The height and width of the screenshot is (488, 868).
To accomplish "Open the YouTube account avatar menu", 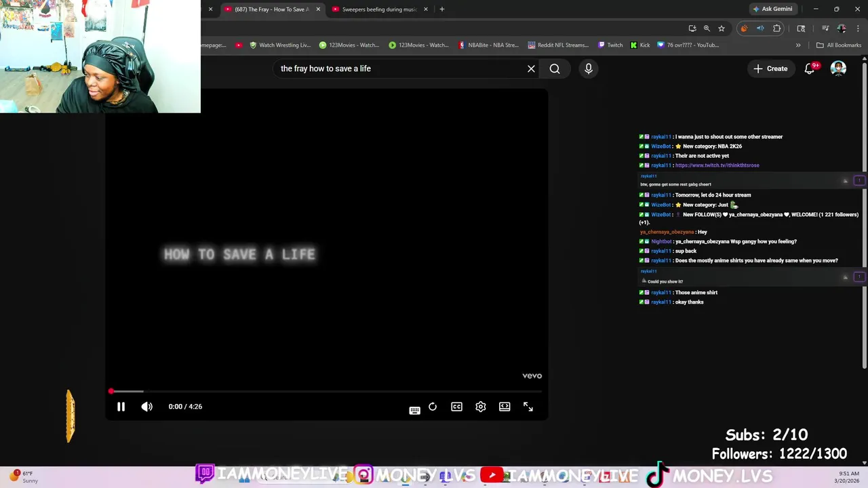I will pos(839,68).
